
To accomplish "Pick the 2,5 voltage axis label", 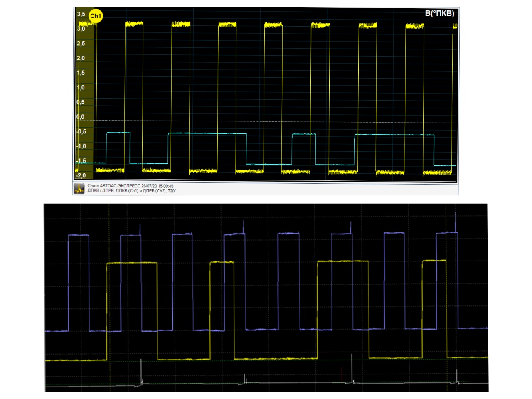I will pos(81,44).
